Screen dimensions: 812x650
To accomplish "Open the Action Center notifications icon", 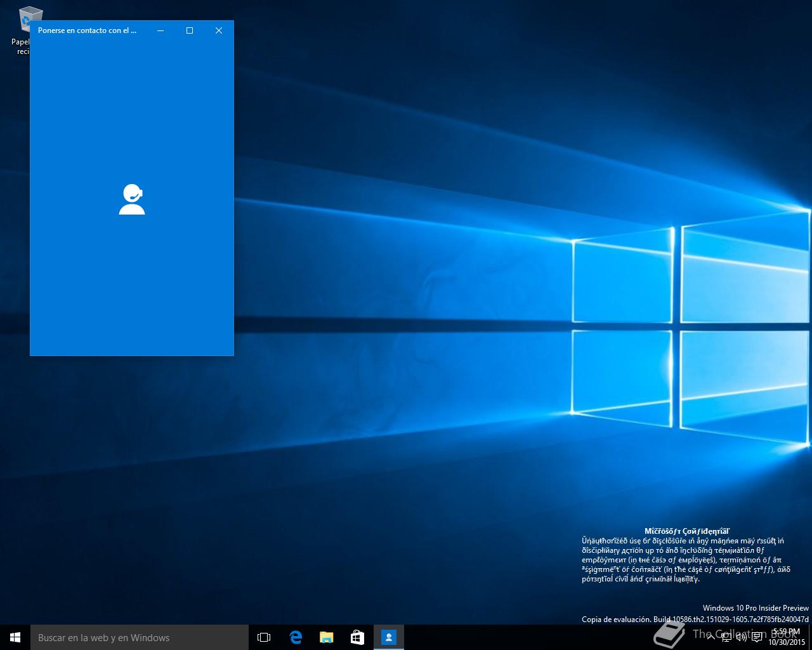I will [x=757, y=638].
